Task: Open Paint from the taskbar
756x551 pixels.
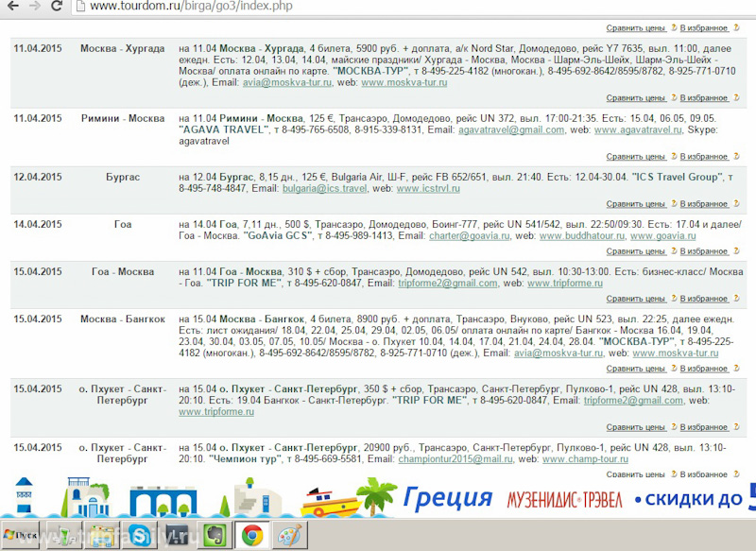Action: coord(287,535)
